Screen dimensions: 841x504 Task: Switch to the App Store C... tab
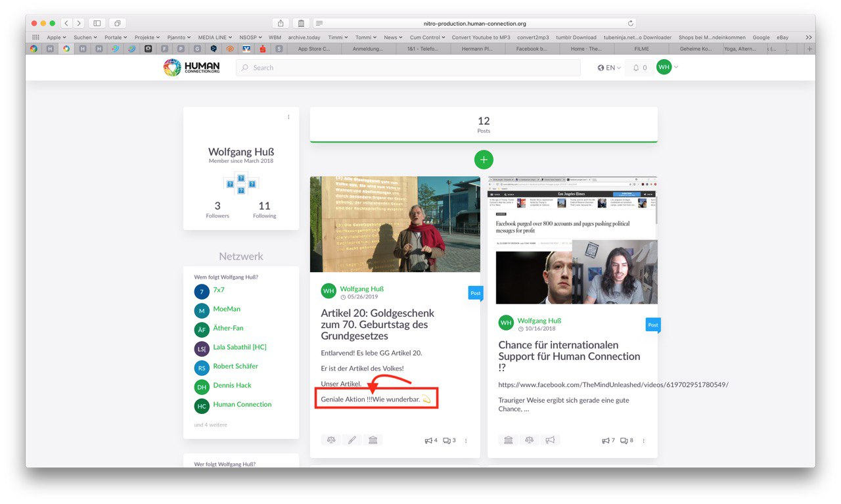(x=314, y=49)
